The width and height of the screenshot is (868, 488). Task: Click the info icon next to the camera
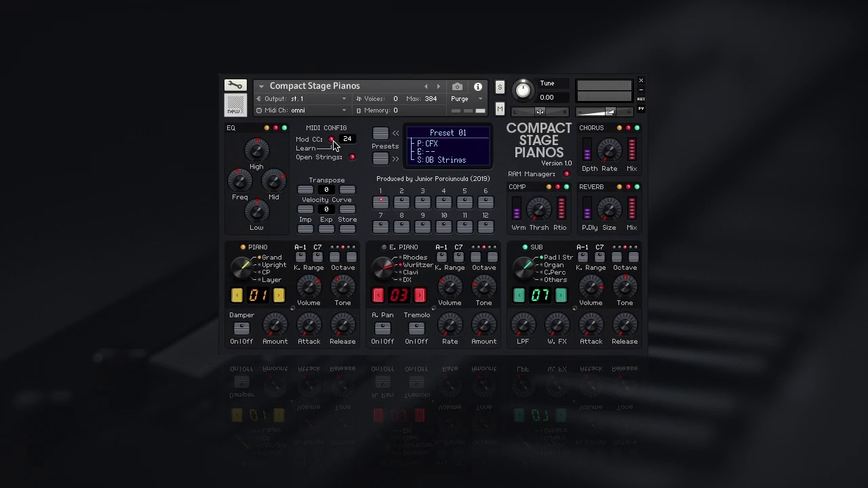(x=478, y=87)
